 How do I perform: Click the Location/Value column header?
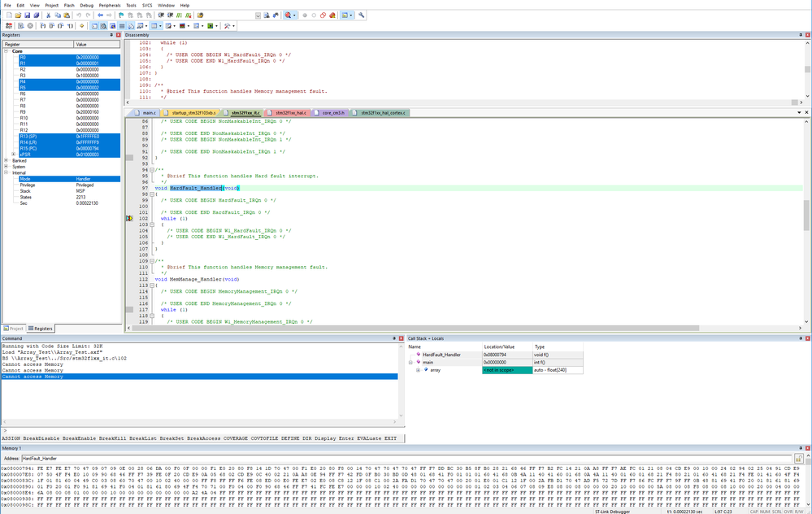pyautogui.click(x=507, y=346)
